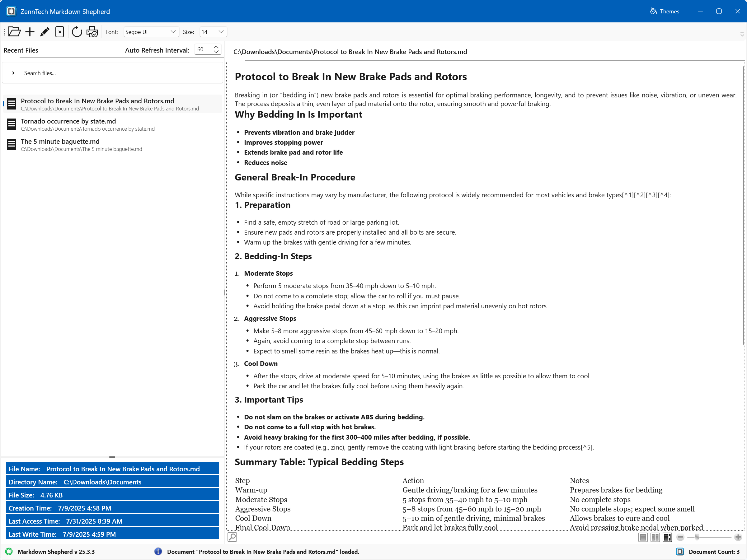Image resolution: width=747 pixels, height=560 pixels.
Task: Open the Themes menu
Action: click(664, 11)
